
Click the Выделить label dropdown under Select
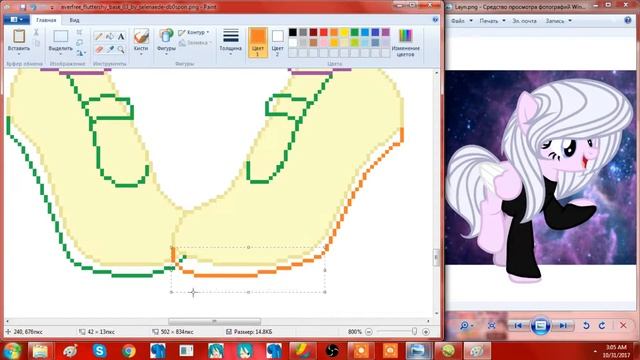click(60, 51)
